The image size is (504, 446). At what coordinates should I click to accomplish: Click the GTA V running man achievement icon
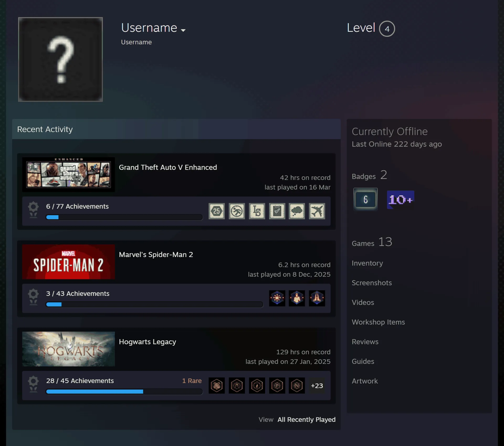coord(237,211)
